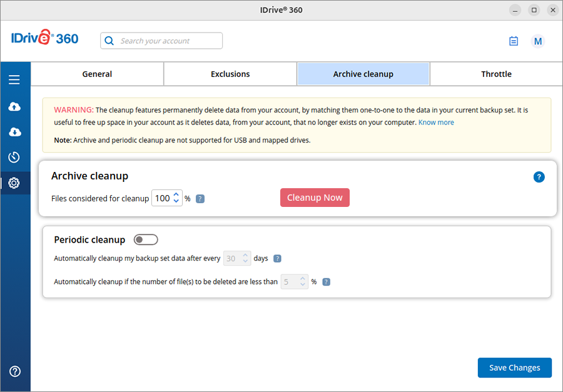Switch to the Throttle tab
The image size is (563, 392).
496,74
